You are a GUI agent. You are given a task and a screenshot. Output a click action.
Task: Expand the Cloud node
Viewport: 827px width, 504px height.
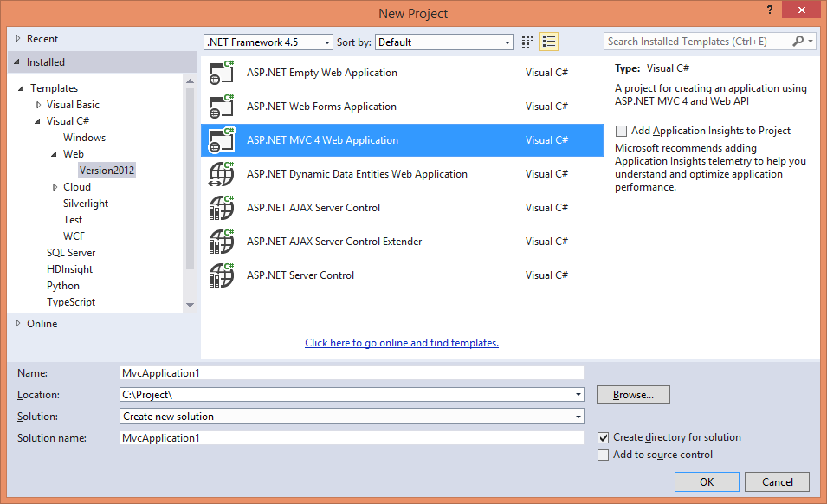point(55,187)
